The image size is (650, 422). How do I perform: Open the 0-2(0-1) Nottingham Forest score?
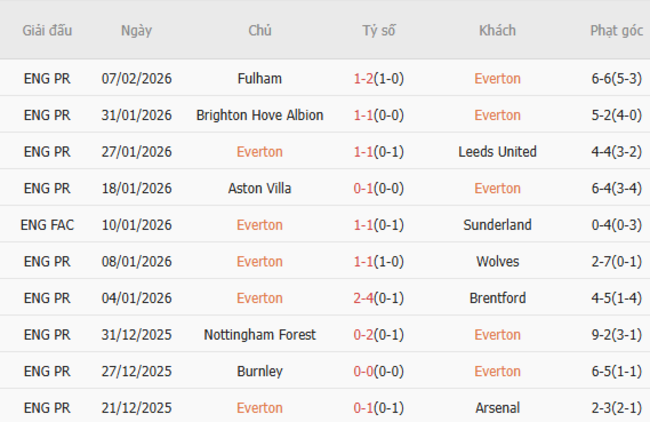pos(378,335)
